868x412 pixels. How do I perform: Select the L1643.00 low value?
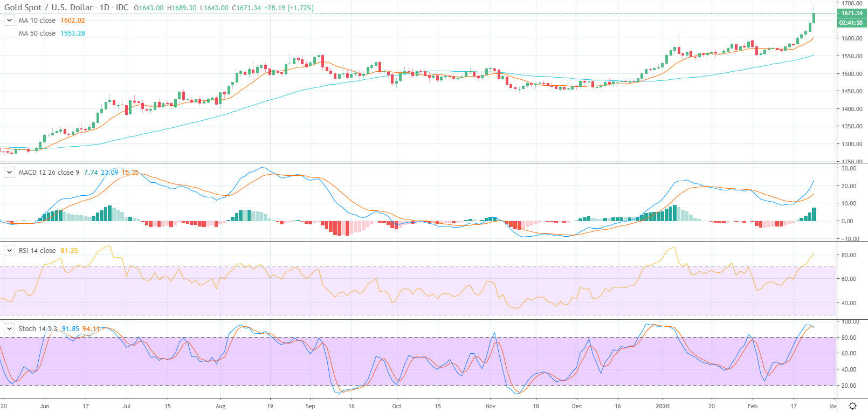[x=215, y=8]
